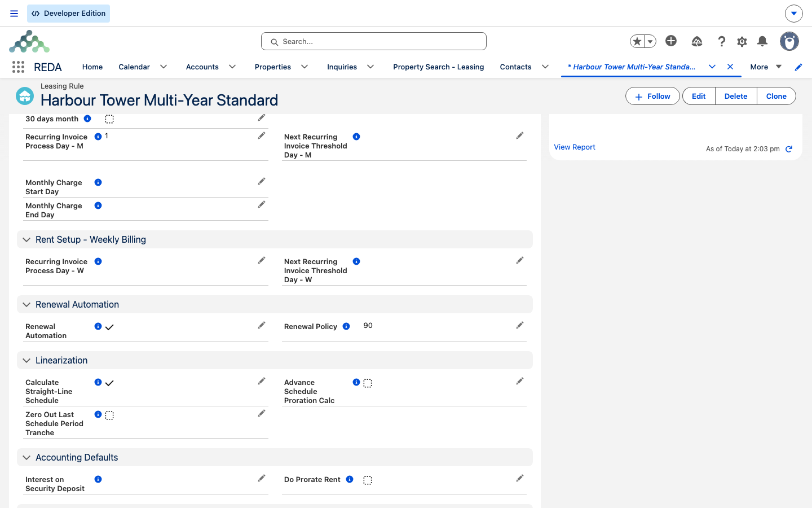Open the Notifications bell
812x508 pixels.
(762, 41)
